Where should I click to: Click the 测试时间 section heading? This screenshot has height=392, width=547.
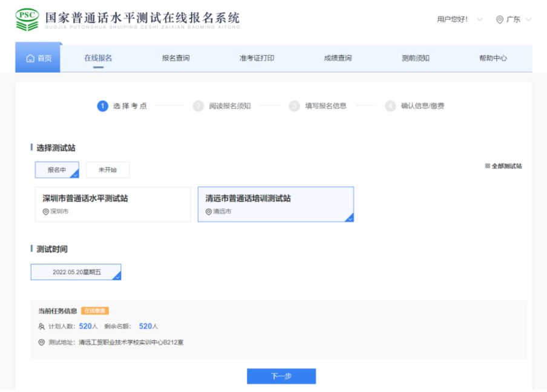[x=52, y=249]
